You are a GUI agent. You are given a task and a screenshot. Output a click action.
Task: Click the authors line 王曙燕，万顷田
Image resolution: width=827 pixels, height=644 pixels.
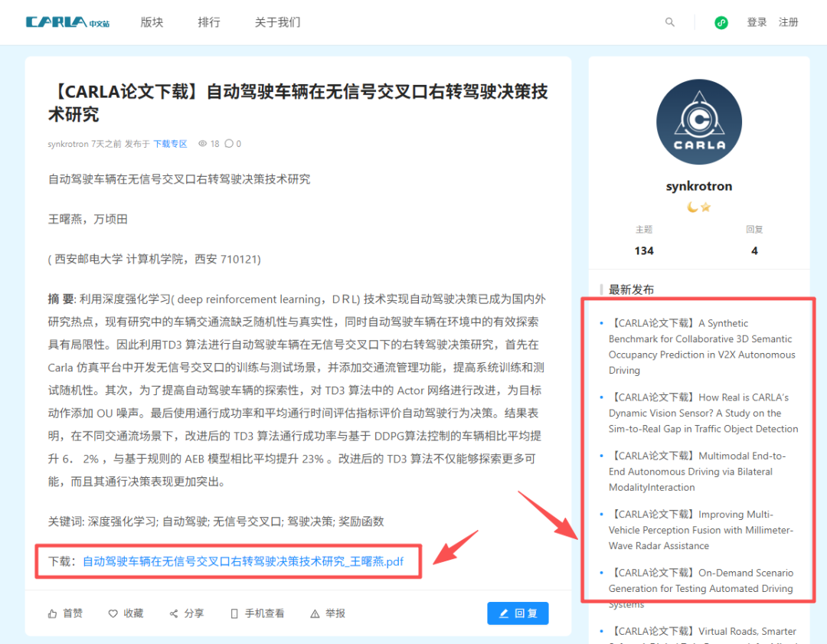[87, 220]
